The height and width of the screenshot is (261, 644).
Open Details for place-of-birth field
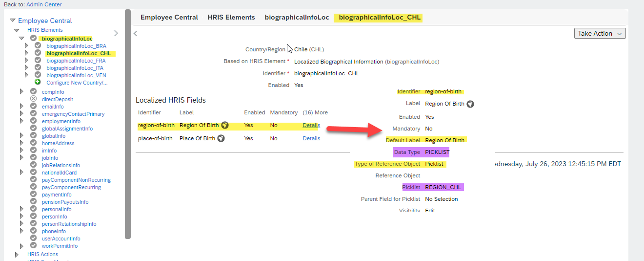311,138
